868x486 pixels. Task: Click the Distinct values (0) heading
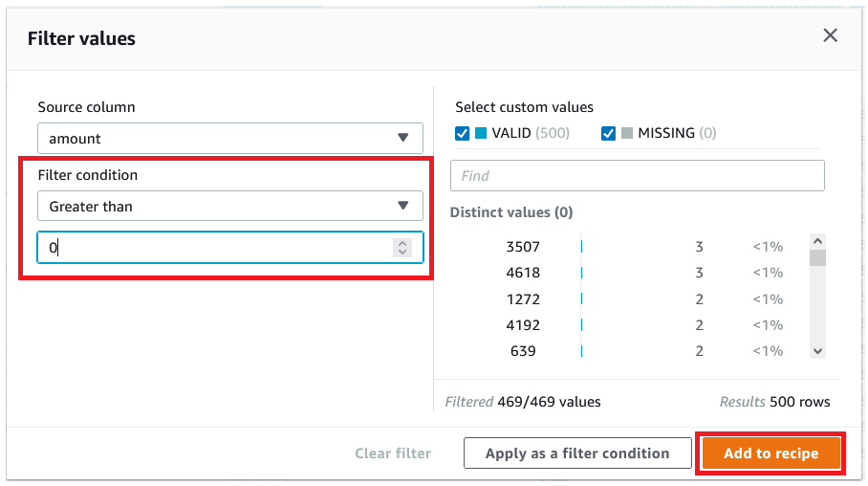click(x=510, y=212)
